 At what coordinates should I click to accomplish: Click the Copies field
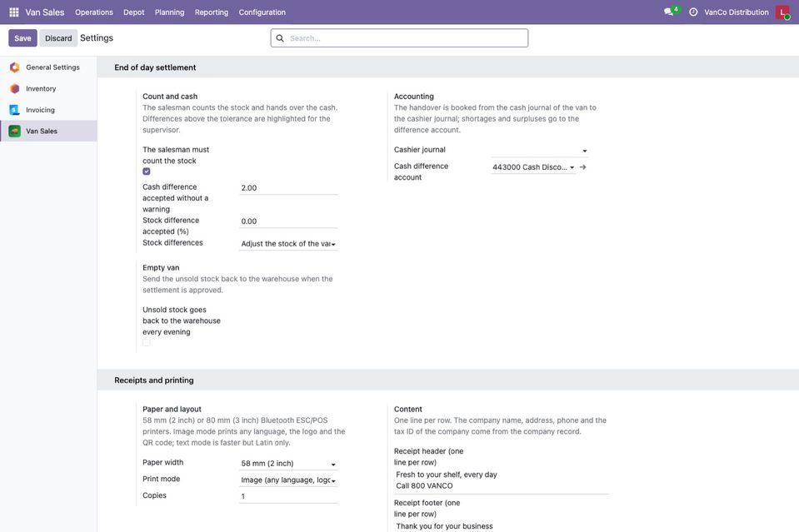point(288,496)
